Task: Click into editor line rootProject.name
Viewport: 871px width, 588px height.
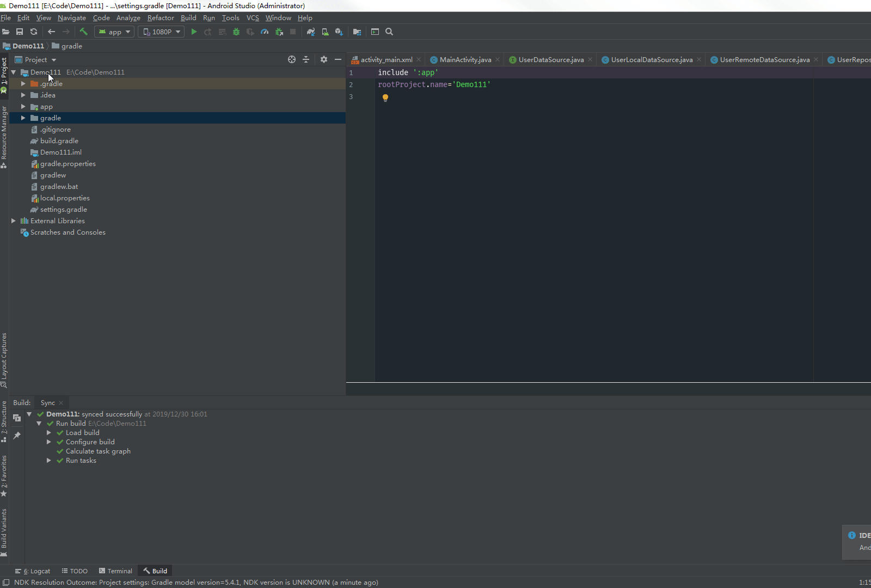Action: [434, 84]
